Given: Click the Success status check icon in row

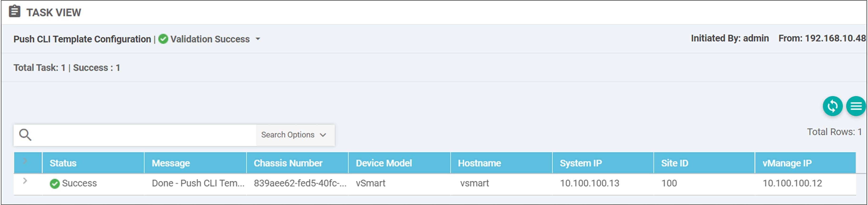Looking at the screenshot, I should point(54,184).
